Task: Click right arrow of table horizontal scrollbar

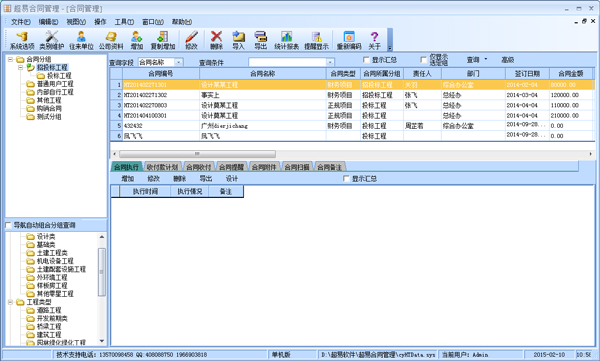Action: click(x=590, y=154)
